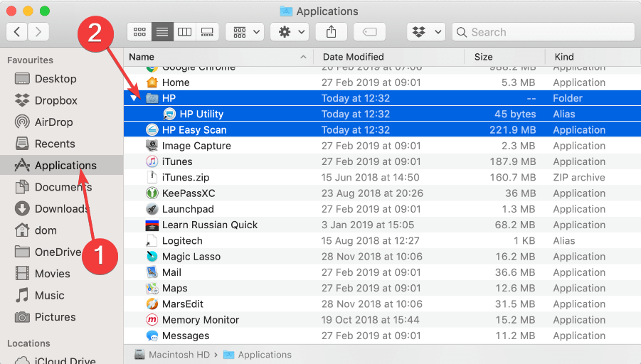Screen dimensions: 641x364
Task: Open Desktop in the sidebar
Action: [x=55, y=79]
